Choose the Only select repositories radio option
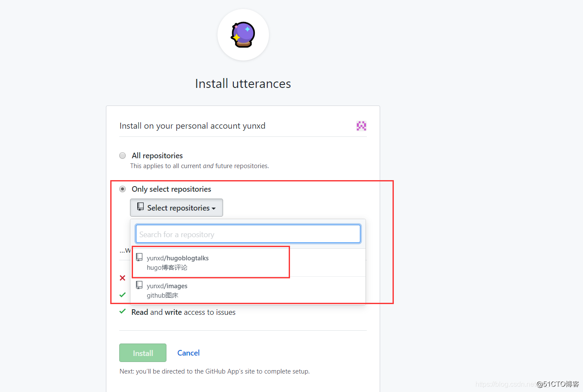 point(123,189)
